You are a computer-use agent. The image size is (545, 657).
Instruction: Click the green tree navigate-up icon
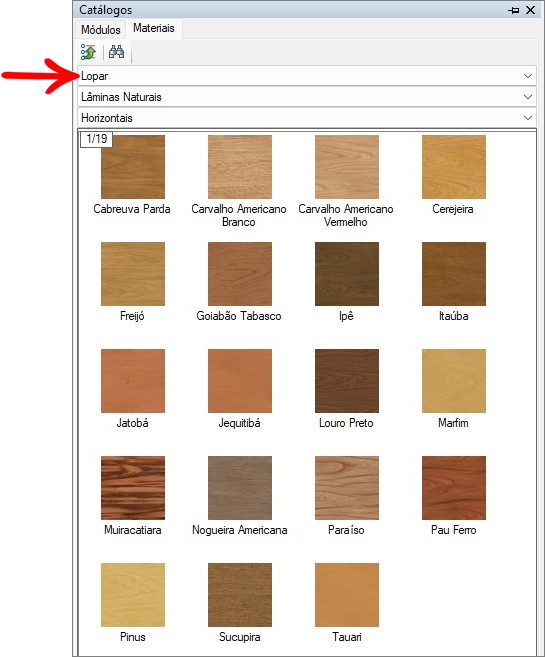(x=88, y=52)
